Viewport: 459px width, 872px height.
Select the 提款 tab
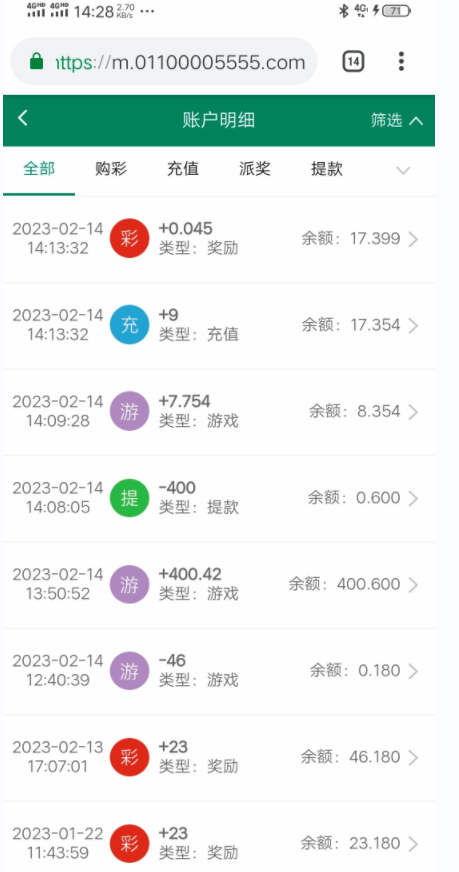pyautogui.click(x=327, y=169)
